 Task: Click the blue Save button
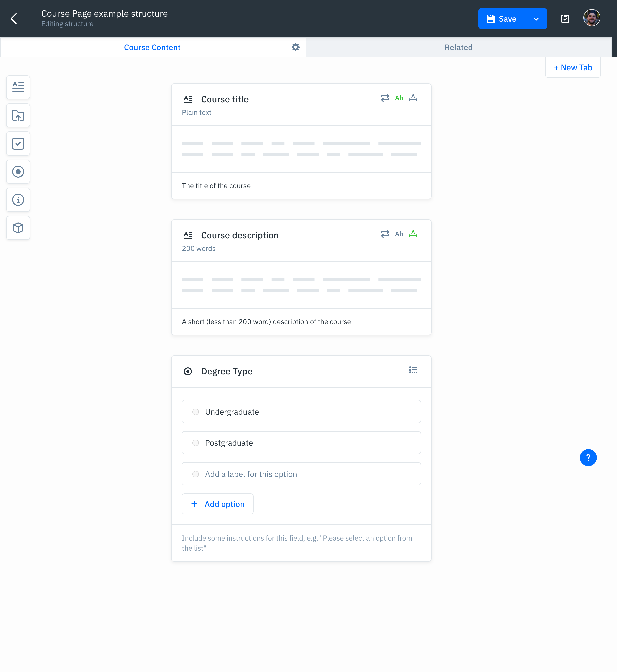501,19
